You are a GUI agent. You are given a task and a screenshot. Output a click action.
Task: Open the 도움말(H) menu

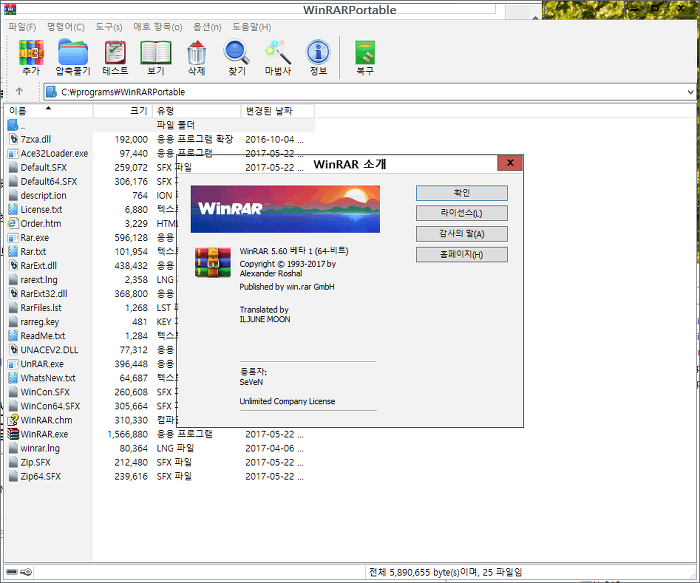pyautogui.click(x=251, y=27)
